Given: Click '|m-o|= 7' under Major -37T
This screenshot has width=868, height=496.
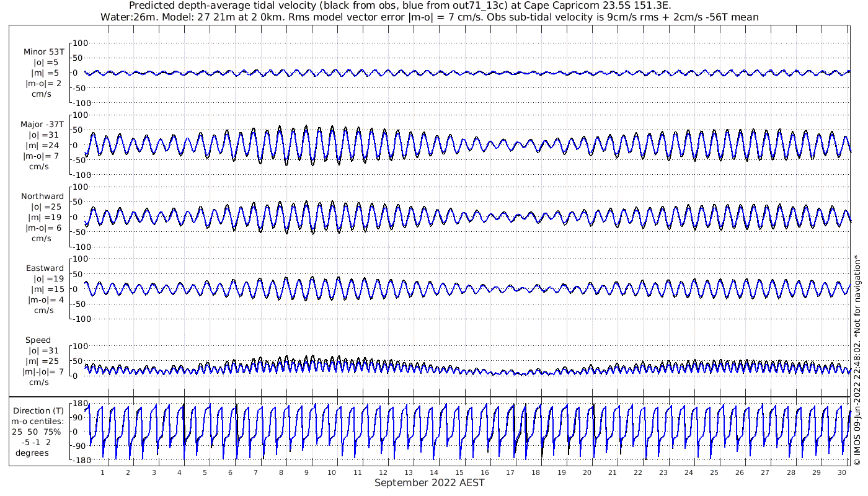Looking at the screenshot, I should (43, 156).
